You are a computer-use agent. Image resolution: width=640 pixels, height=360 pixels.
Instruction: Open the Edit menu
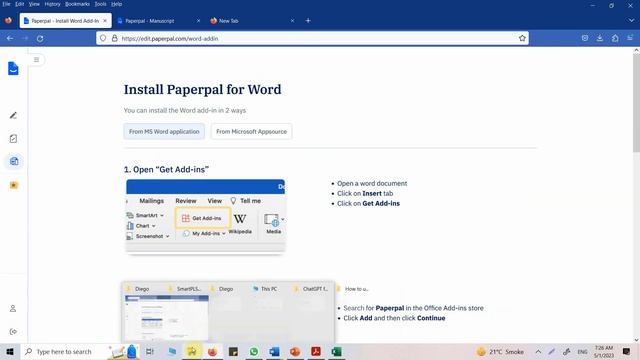coord(20,4)
